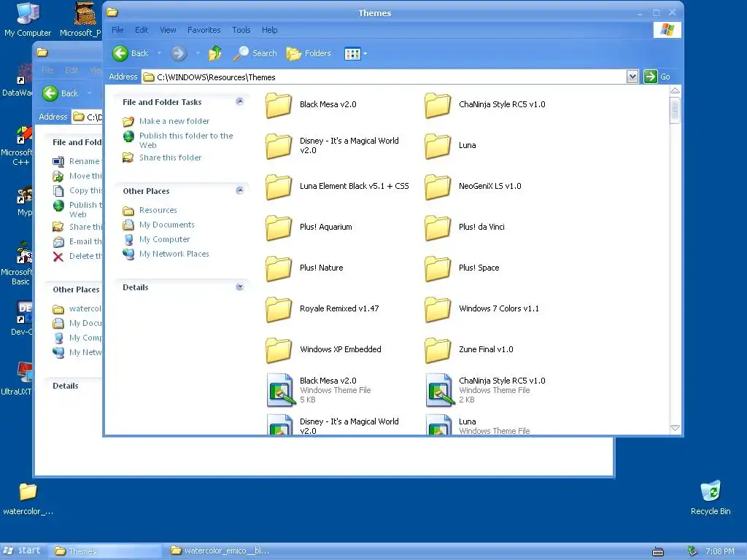Viewport: 747px width, 560px height.
Task: Open the View menu in Themes window
Action: coord(168,30)
